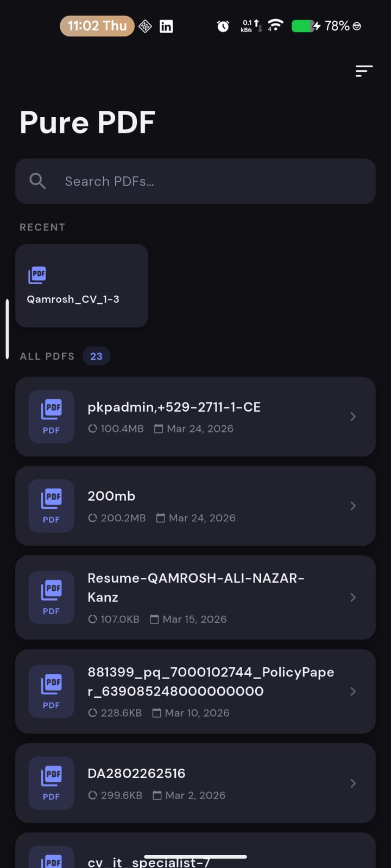Tap the LinkedIn notification icon in status bar
The width and height of the screenshot is (391, 868).
coord(166,26)
